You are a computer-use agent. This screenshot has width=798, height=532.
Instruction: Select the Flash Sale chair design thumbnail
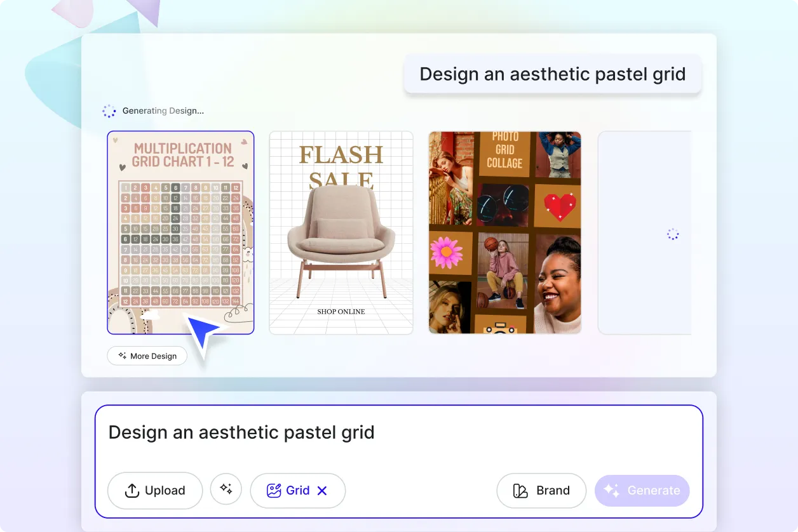341,232
